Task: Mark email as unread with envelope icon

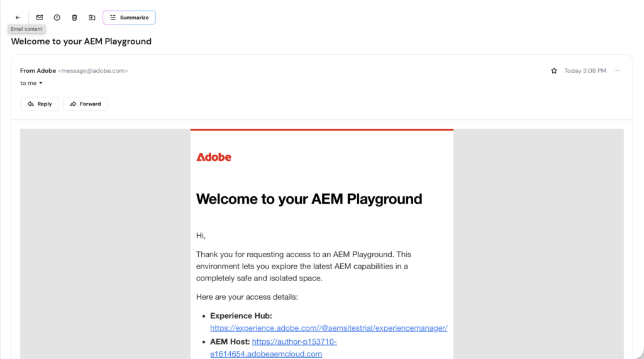Action: tap(40, 18)
